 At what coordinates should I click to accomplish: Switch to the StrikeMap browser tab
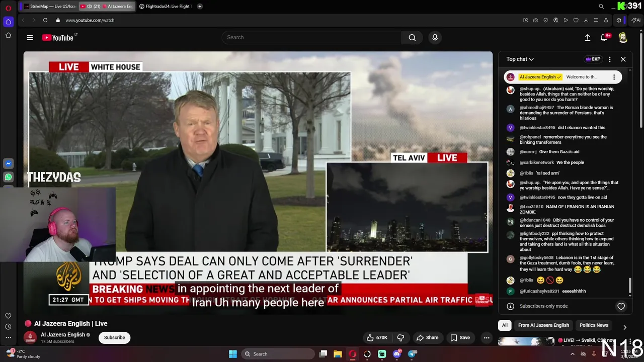point(49,7)
